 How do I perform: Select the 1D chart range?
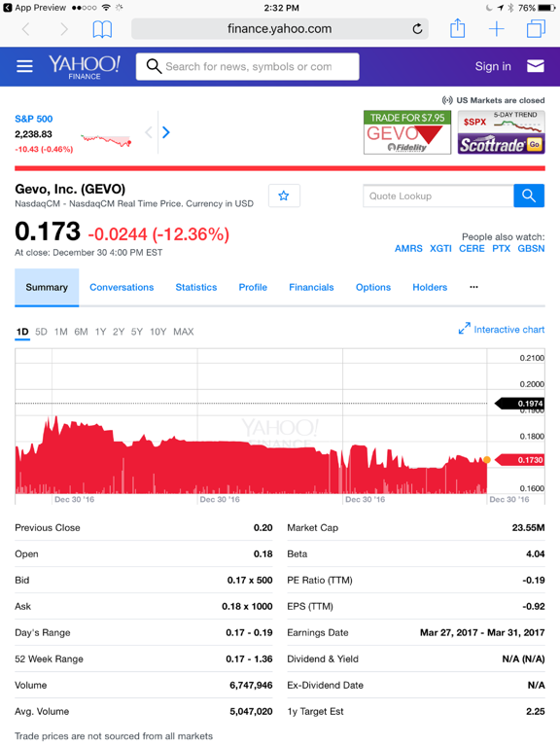tap(22, 332)
